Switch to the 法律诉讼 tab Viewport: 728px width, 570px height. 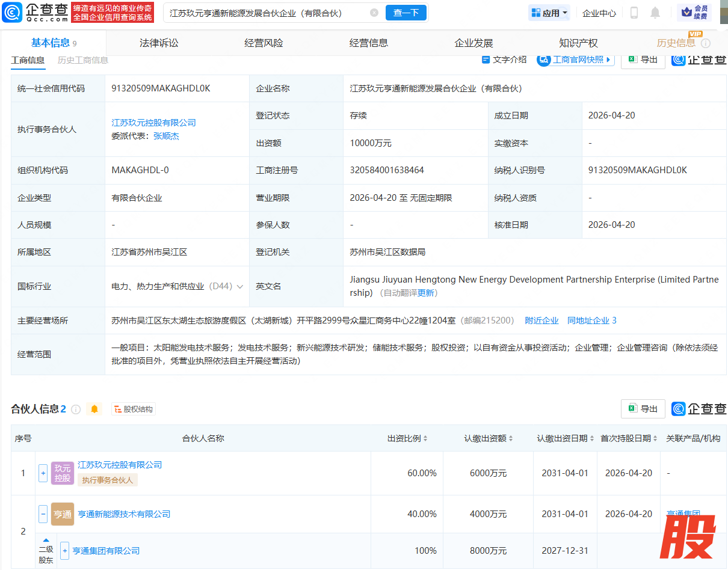[159, 43]
